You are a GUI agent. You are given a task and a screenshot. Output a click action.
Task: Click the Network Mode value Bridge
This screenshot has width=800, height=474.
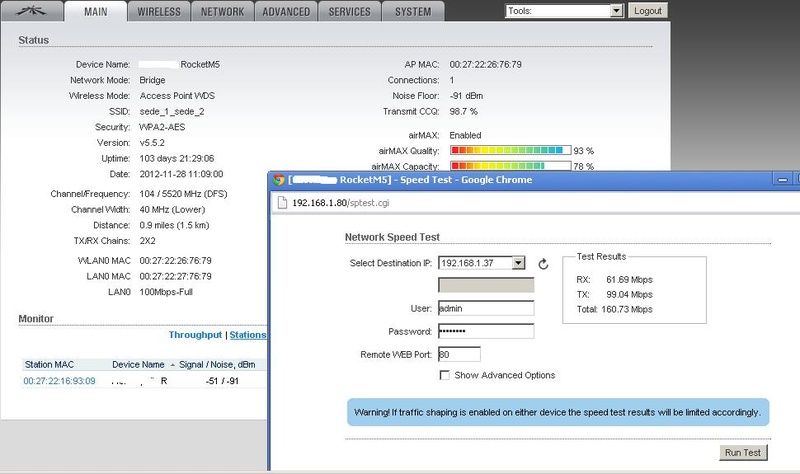click(152, 80)
